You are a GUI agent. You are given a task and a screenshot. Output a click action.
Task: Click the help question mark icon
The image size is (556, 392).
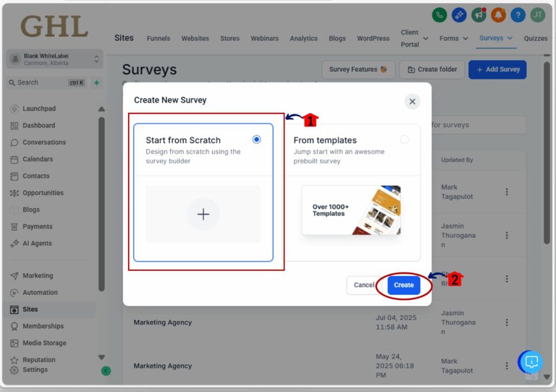517,15
